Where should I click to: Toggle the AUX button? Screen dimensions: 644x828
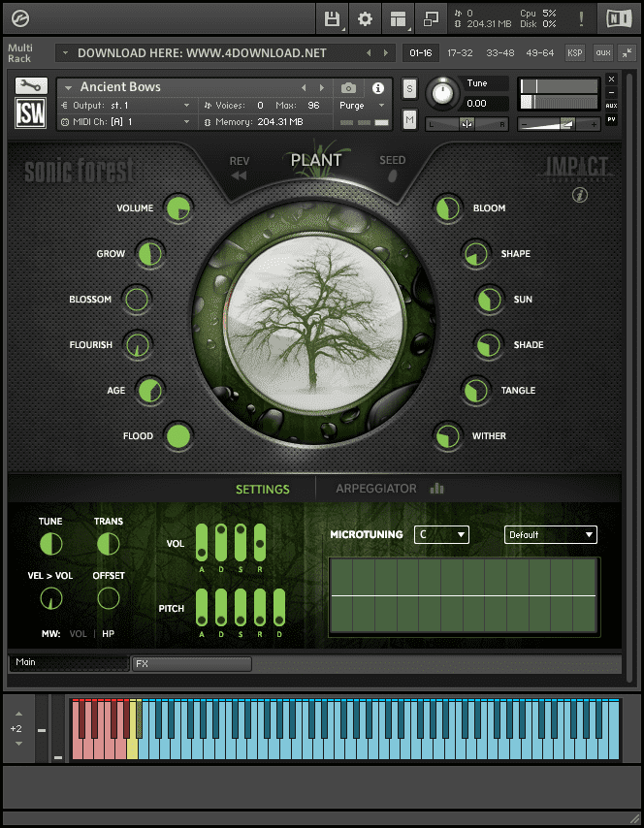coord(611,106)
